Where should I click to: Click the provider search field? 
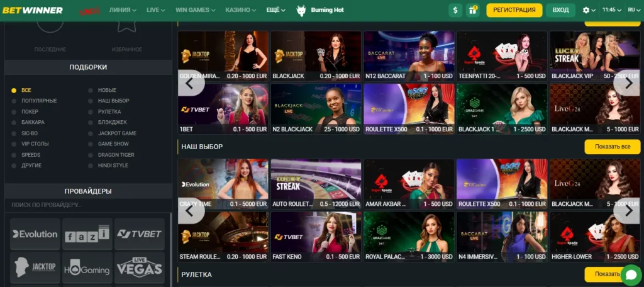(88, 205)
